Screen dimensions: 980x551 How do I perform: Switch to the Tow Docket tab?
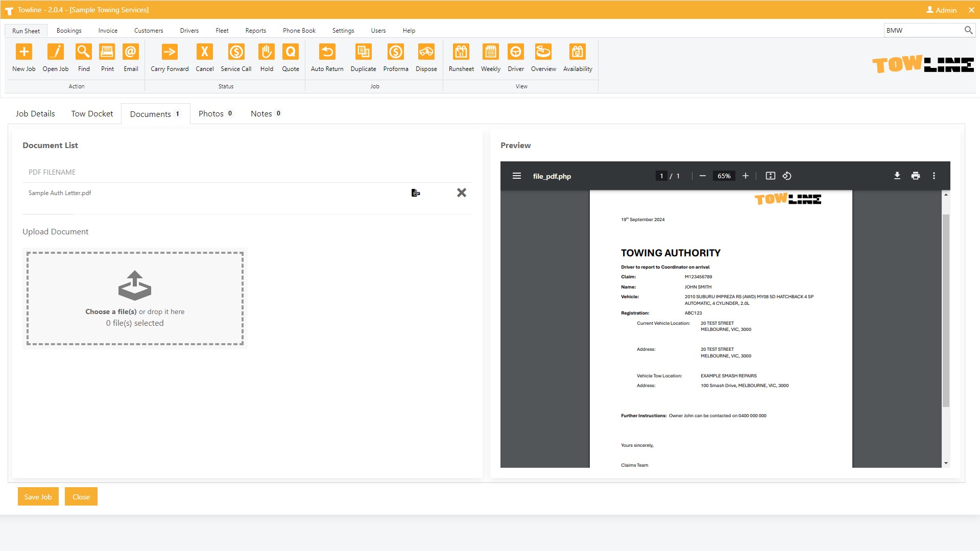(x=92, y=114)
